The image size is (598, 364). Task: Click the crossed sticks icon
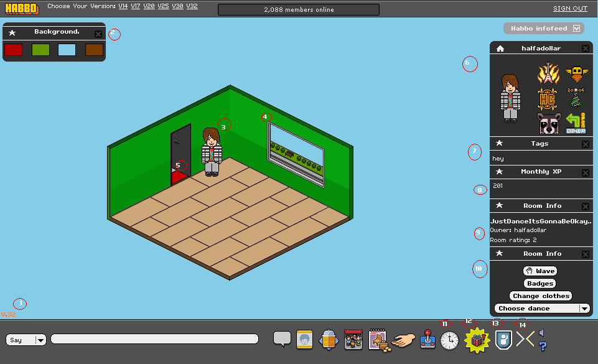pyautogui.click(x=525, y=339)
